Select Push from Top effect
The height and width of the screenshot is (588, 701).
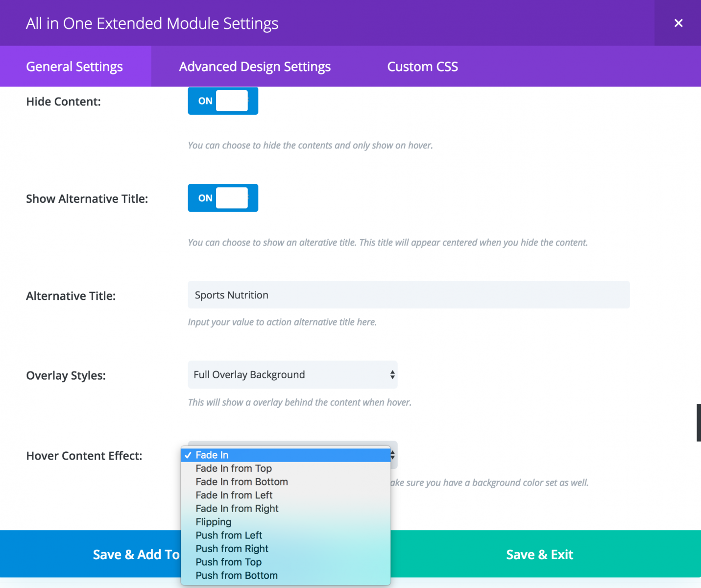tap(286, 562)
